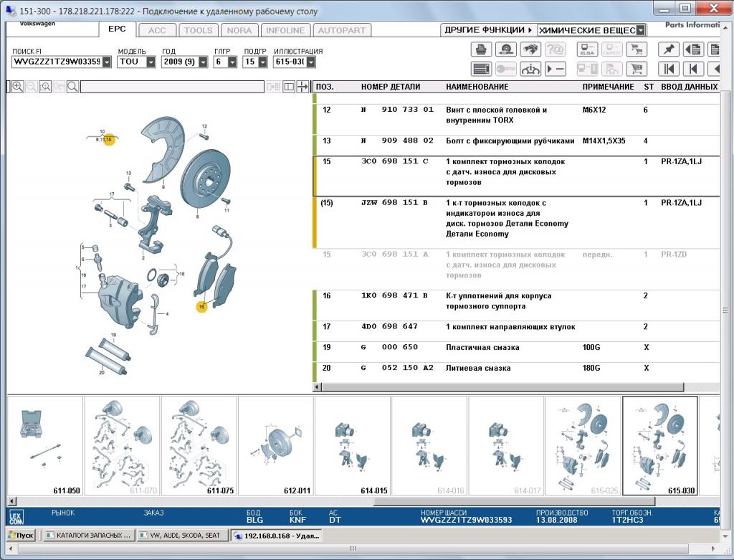Click the striped list view icon
The image size is (734, 560).
point(481,70)
